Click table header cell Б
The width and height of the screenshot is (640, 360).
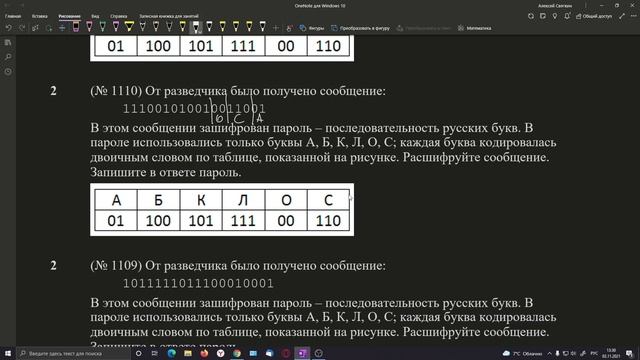(x=158, y=200)
